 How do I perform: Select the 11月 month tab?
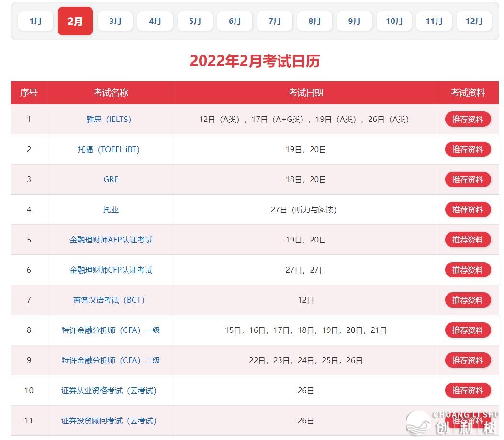point(434,21)
